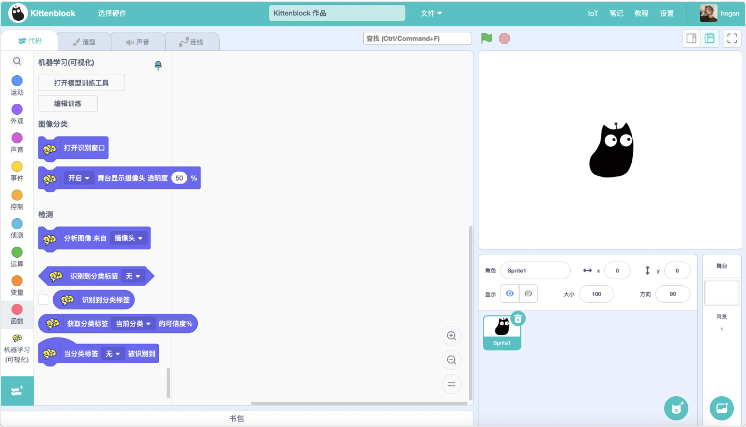
Task: Open the 摄像头 source dropdown
Action: point(129,238)
